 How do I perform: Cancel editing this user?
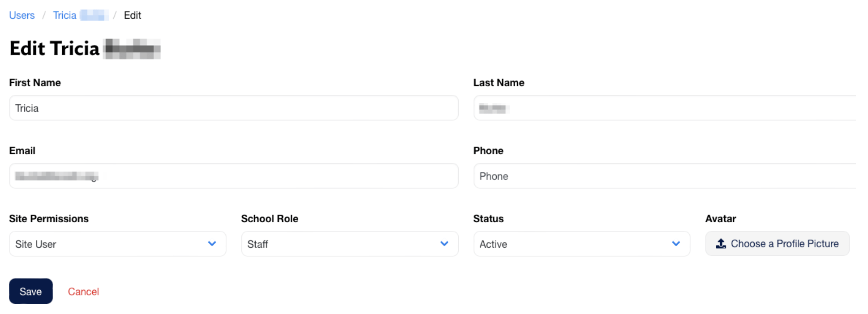pos(83,292)
